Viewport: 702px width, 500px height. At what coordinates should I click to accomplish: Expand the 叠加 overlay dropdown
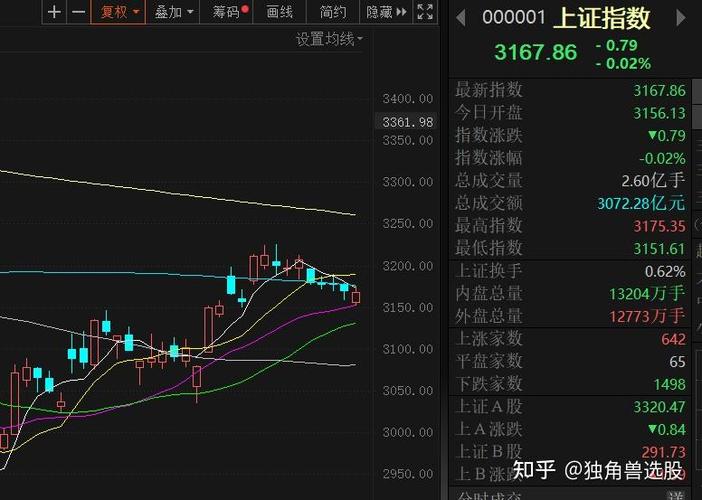pyautogui.click(x=173, y=12)
